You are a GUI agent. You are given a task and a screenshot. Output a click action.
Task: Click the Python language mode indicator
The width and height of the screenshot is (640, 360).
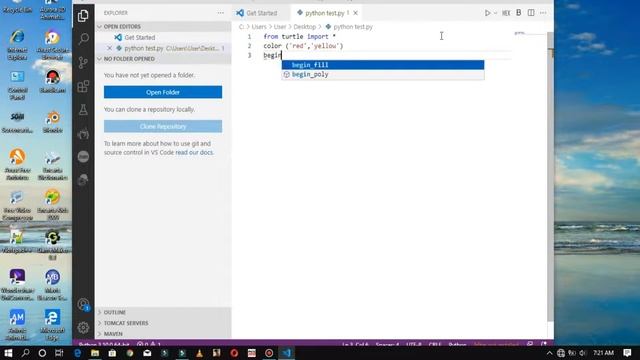[x=458, y=344]
